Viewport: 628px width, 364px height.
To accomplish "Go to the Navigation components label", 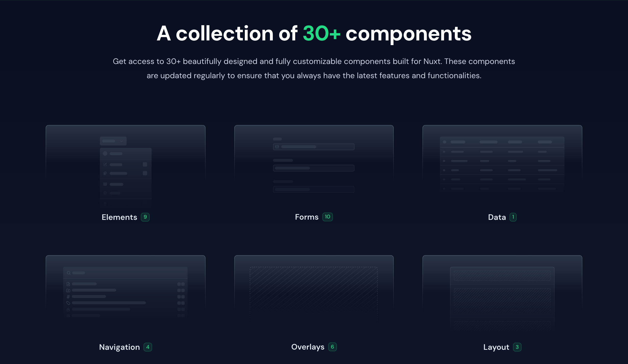I will click(x=119, y=347).
